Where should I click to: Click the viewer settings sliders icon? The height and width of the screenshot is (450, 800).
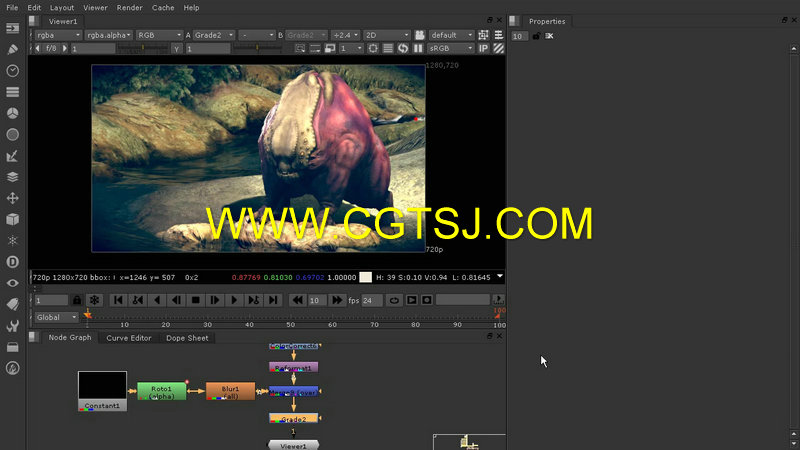[x=498, y=35]
